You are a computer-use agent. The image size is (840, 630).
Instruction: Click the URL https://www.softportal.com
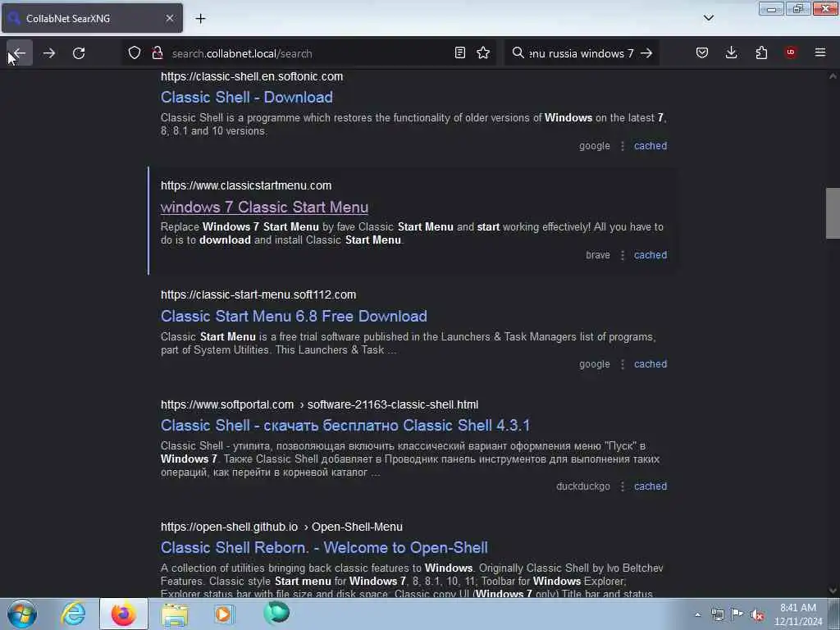pos(227,404)
